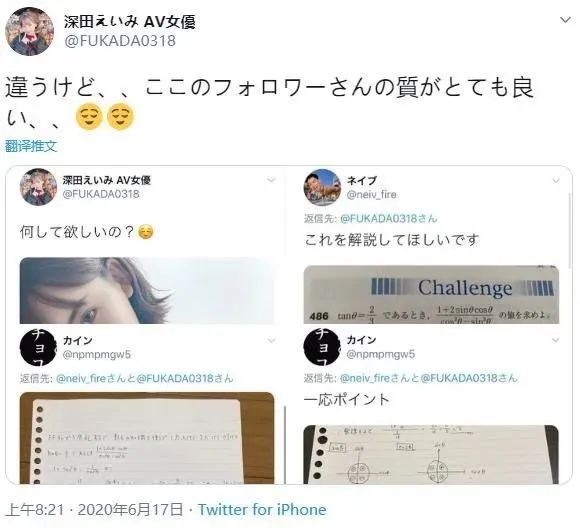Click right カイン black チョコ avatar
The width and height of the screenshot is (580, 528).
(x=322, y=347)
